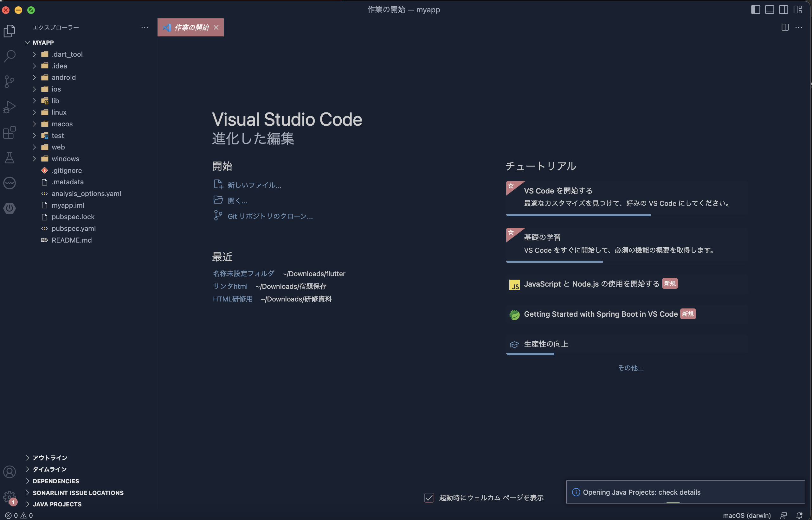Click 生産性の向上 walkthrough progress item

[546, 344]
